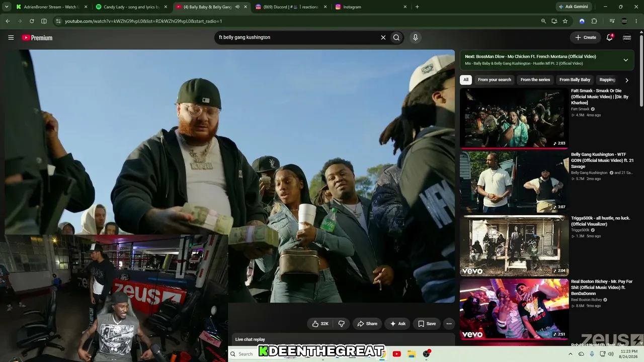Click the Share button
This screenshot has height=362, width=644.
click(x=367, y=324)
